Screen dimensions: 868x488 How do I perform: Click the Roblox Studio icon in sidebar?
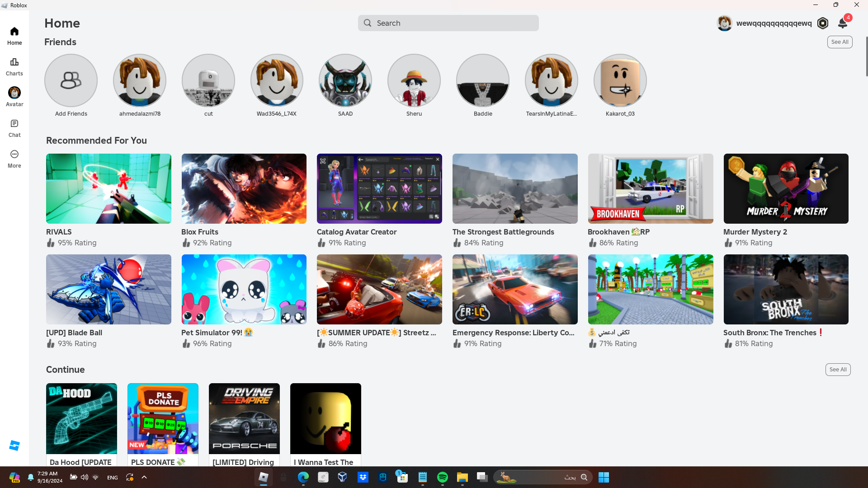point(14,446)
